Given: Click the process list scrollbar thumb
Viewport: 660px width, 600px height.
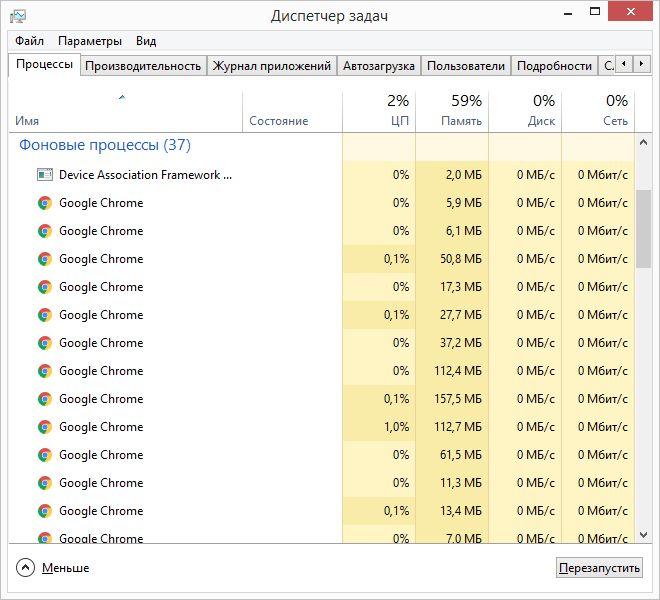Looking at the screenshot, I should pyautogui.click(x=643, y=229).
